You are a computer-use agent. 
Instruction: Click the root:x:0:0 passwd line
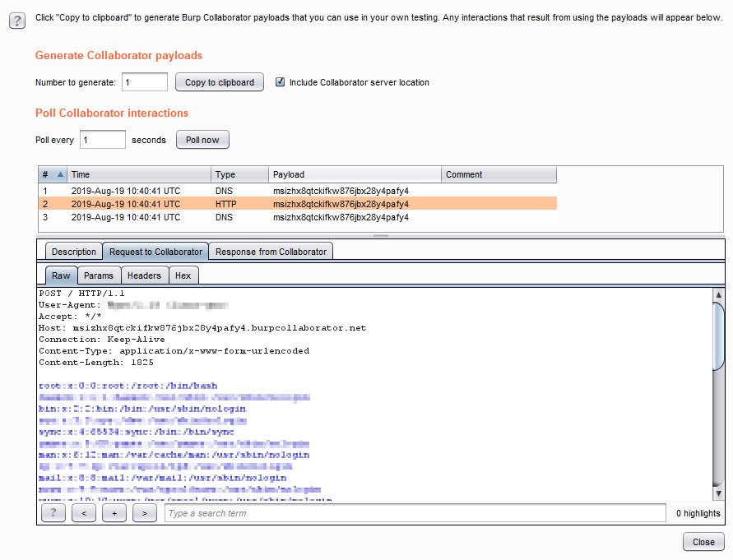point(128,386)
